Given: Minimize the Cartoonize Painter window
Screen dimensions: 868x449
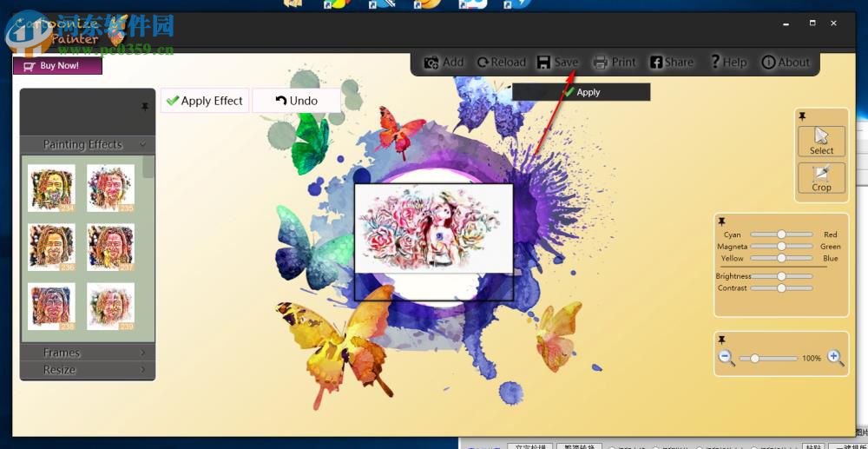Looking at the screenshot, I should pyautogui.click(x=786, y=23).
